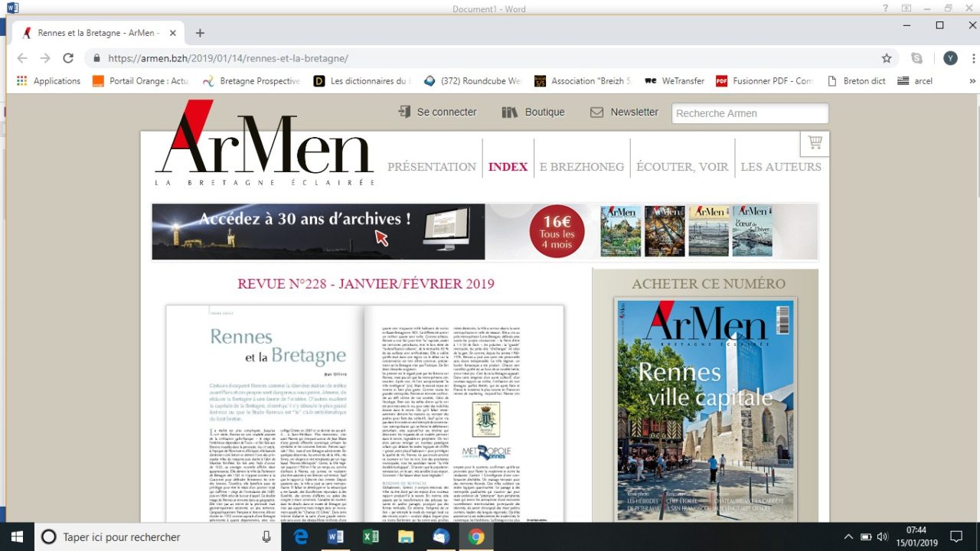This screenshot has height=551, width=980.
Task: Select Chrome icon in the taskbar
Action: pyautogui.click(x=476, y=537)
